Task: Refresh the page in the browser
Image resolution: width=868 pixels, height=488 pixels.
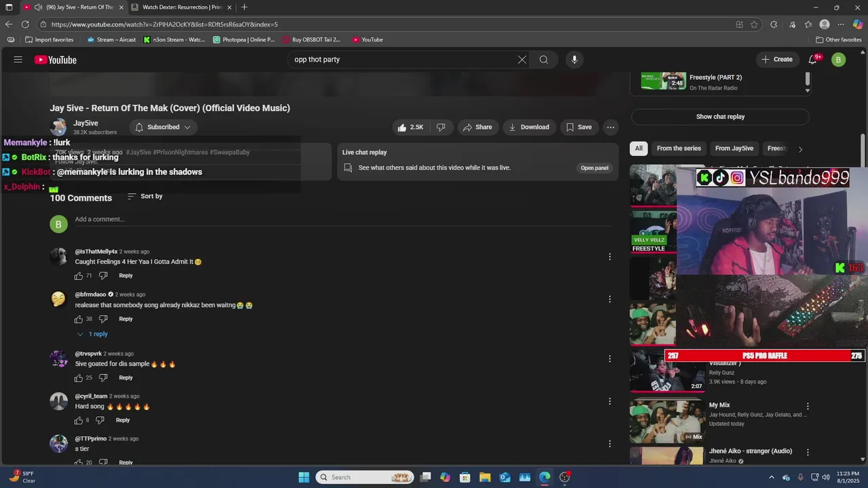Action: [26, 24]
